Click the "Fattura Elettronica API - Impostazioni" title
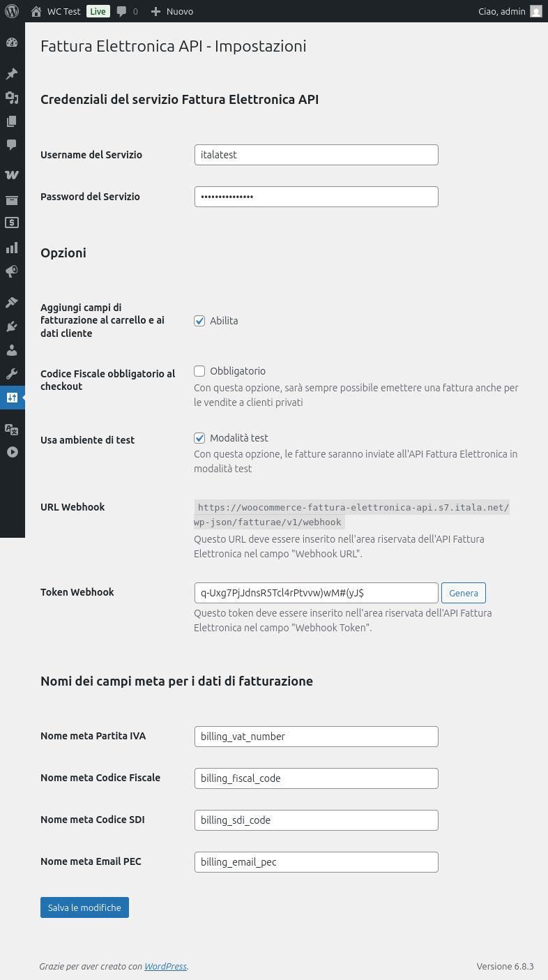This screenshot has width=548, height=980. 173,46
